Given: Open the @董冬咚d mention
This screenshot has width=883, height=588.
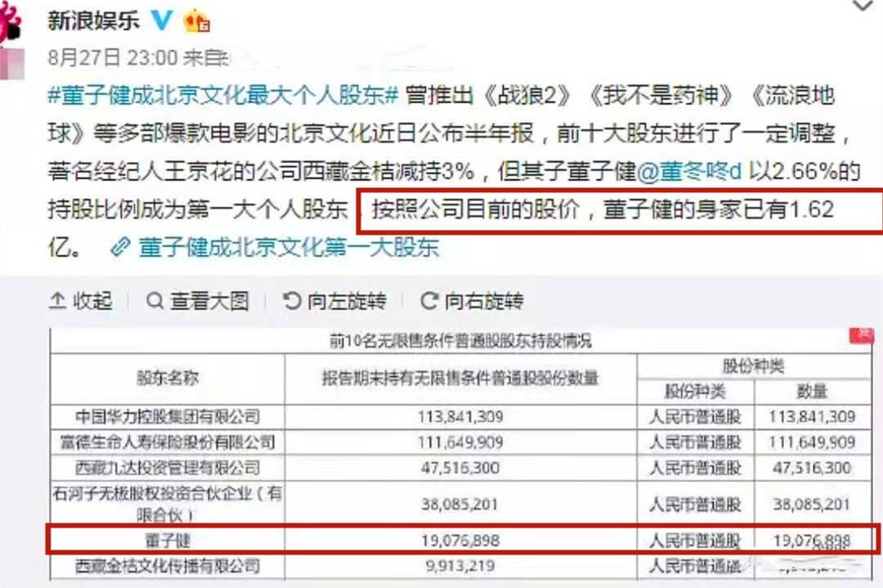Looking at the screenshot, I should point(689,171).
